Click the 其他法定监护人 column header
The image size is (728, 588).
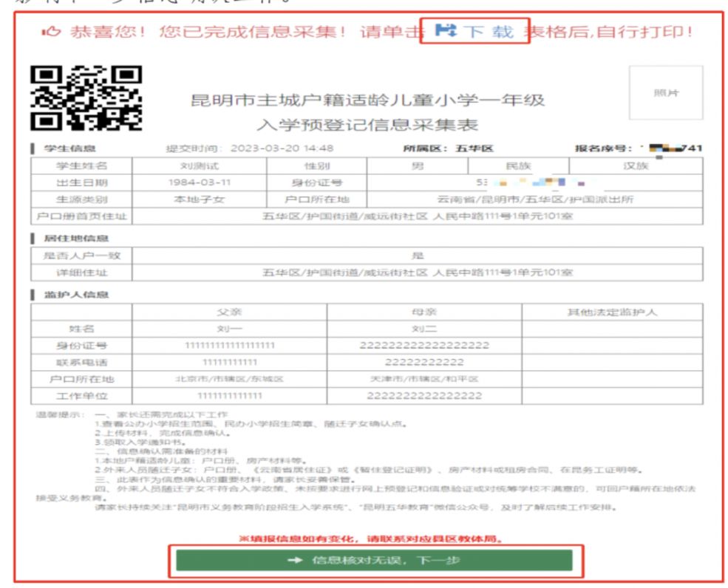[x=612, y=312]
